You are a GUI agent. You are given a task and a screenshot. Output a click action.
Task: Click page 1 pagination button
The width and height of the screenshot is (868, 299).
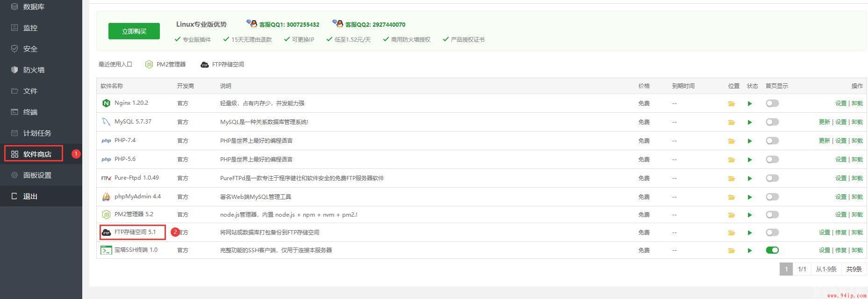click(x=786, y=269)
